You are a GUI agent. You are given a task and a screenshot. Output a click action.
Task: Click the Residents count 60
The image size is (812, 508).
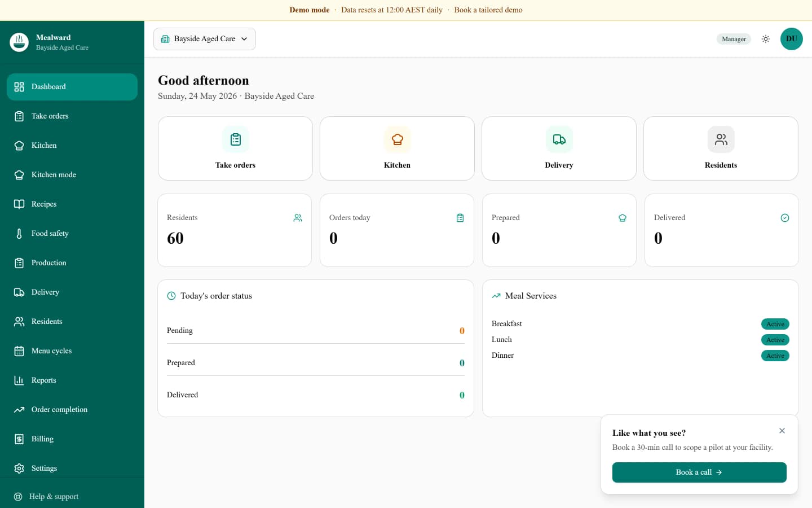tap(175, 238)
